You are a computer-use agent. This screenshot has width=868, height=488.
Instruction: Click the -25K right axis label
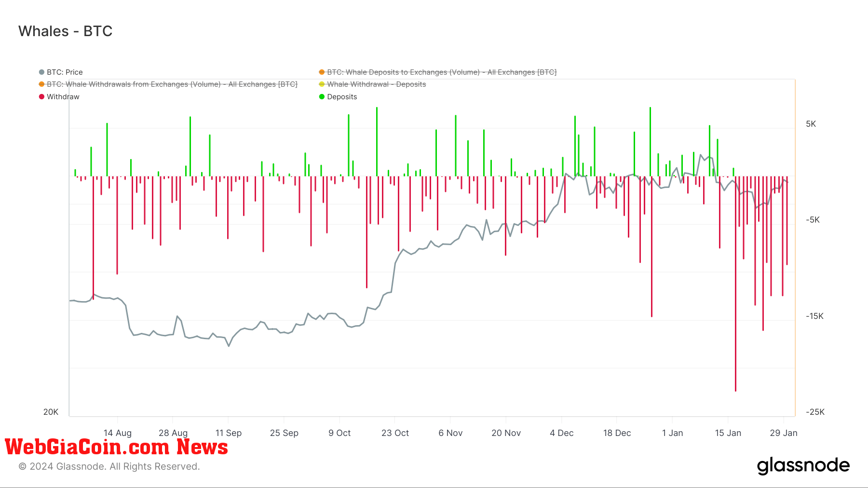815,412
